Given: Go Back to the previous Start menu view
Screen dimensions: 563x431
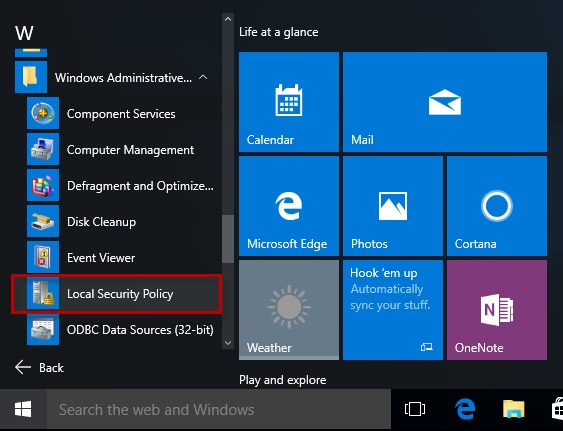Looking at the screenshot, I should click(x=39, y=367).
